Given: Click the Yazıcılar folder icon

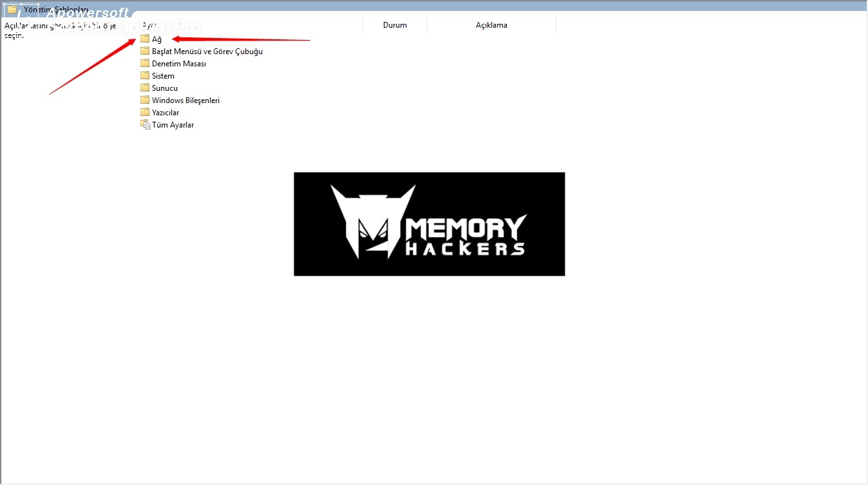Looking at the screenshot, I should 145,112.
